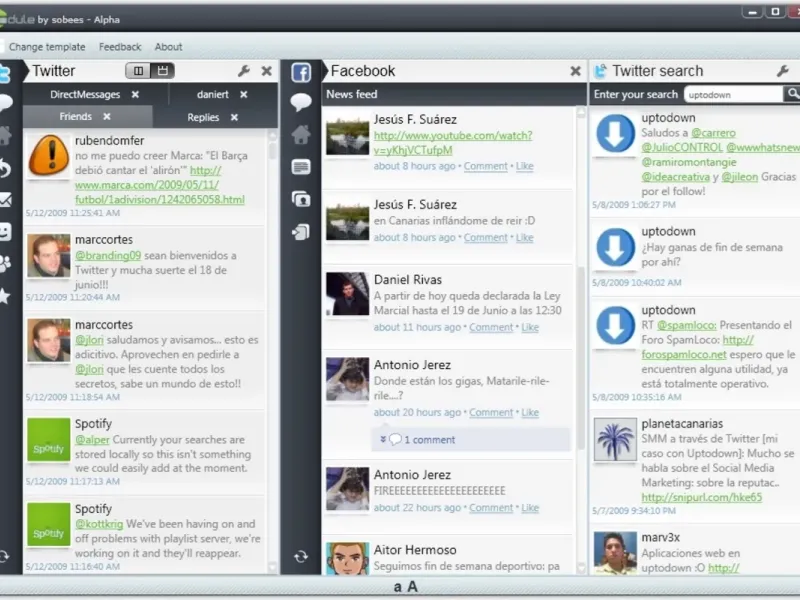Click the uptodown search input field
The width and height of the screenshot is (800, 600).
733,94
